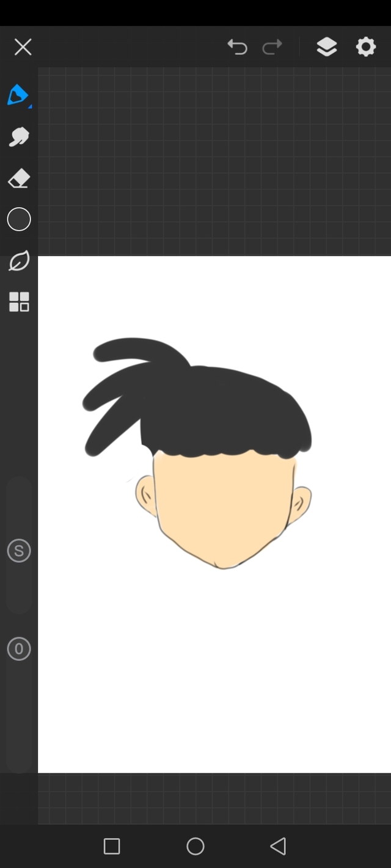
Task: Select the blue pen brush tool
Action: click(x=18, y=95)
